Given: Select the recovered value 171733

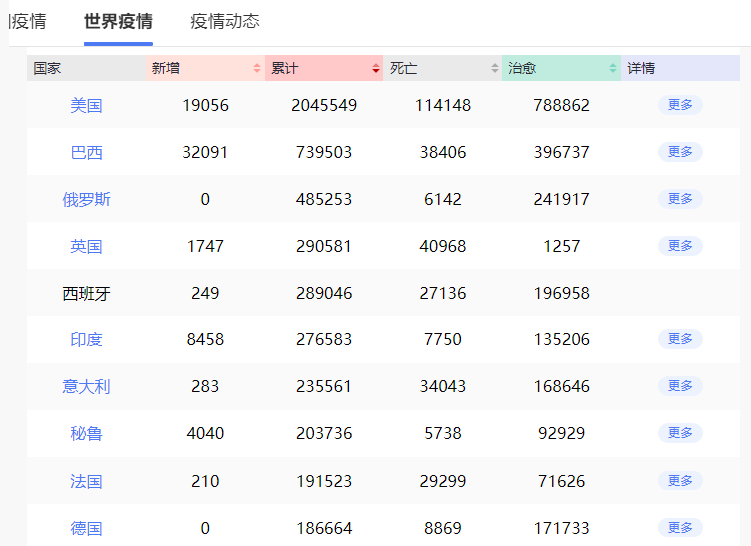Looking at the screenshot, I should 561,528.
